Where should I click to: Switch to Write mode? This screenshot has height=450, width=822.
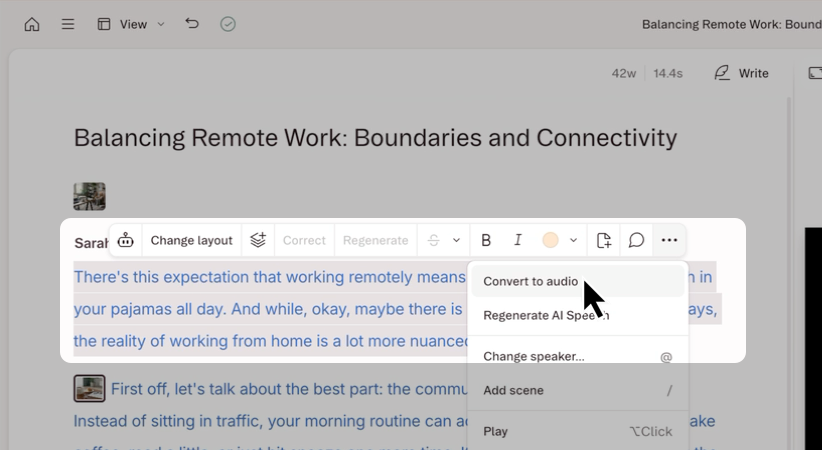pyautogui.click(x=741, y=73)
